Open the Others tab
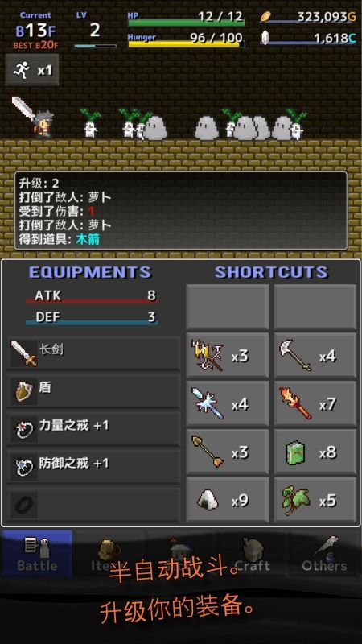This screenshot has height=644, width=362. tap(324, 553)
